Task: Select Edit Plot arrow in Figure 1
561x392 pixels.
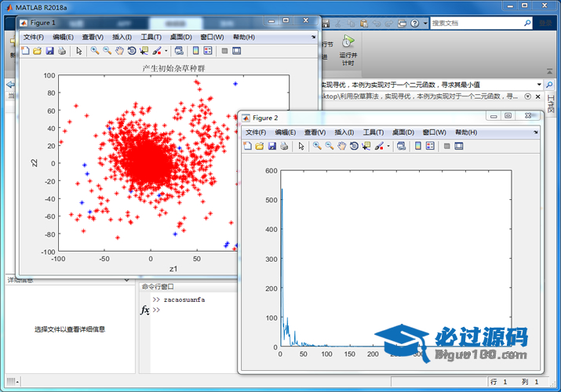Action: pyautogui.click(x=79, y=51)
